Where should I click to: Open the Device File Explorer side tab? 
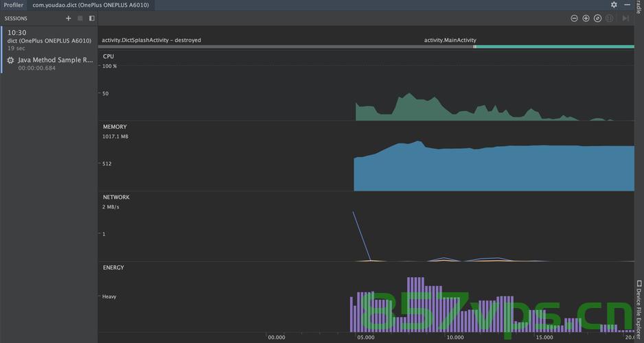(x=639, y=309)
